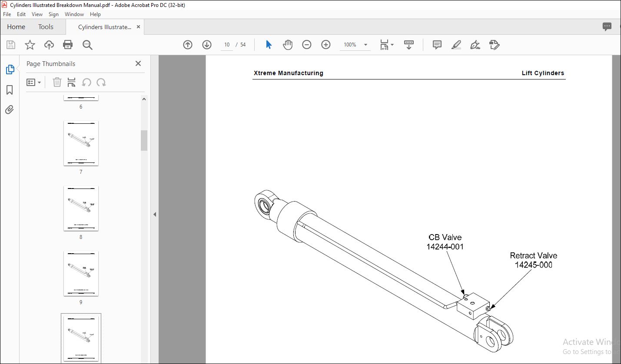This screenshot has height=364, width=621.
Task: Open thumbnail options menu dropdown
Action: [x=33, y=82]
